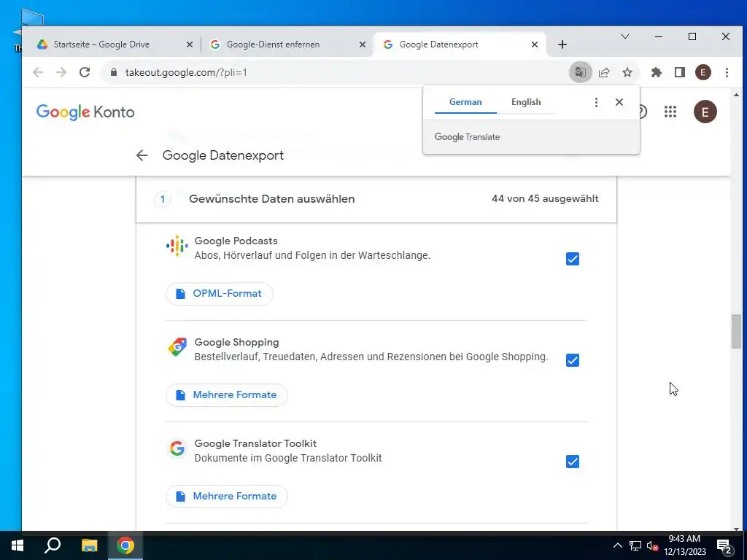Click the browser back arrow
This screenshot has height=560, width=747.
[x=38, y=72]
